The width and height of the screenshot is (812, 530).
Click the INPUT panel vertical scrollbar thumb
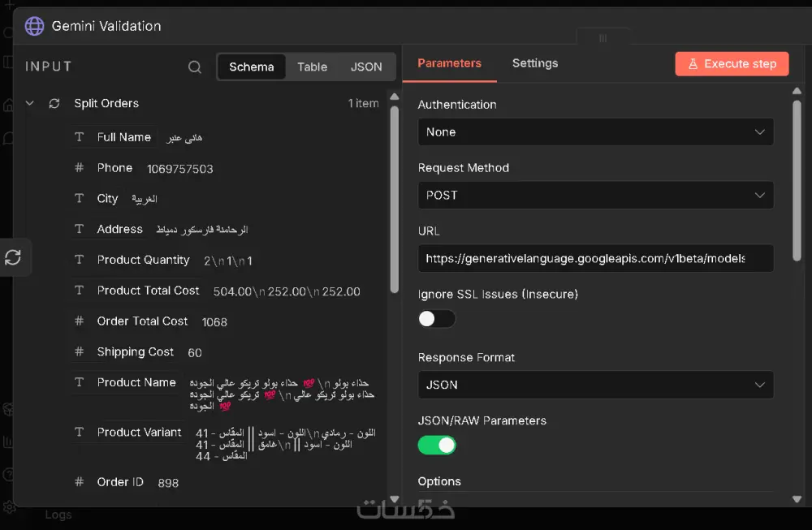click(x=395, y=200)
